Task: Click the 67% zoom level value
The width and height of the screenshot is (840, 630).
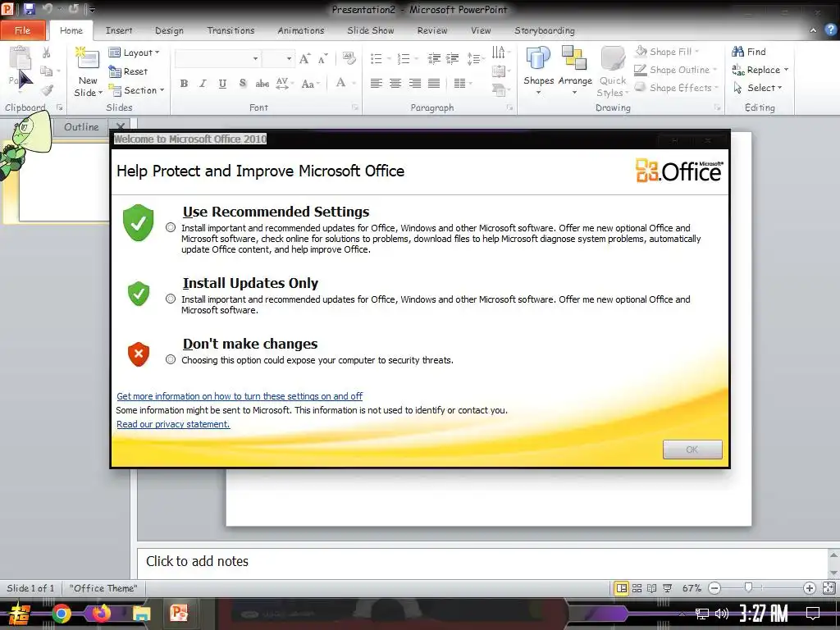Action: tap(692, 588)
